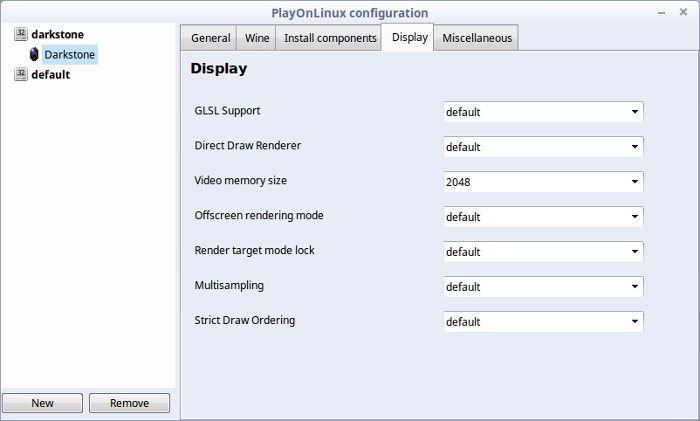Click the New button
This screenshot has width=700, height=421.
(x=42, y=403)
